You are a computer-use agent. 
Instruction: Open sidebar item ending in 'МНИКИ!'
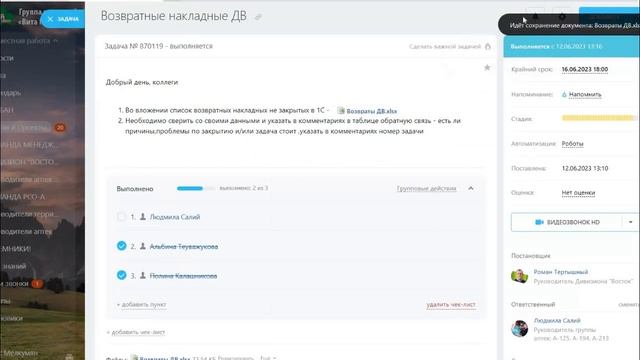16,249
